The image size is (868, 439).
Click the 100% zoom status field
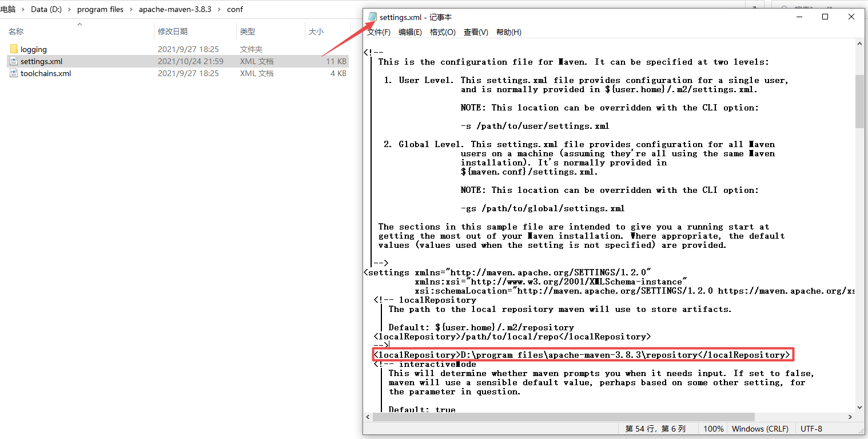(x=713, y=429)
